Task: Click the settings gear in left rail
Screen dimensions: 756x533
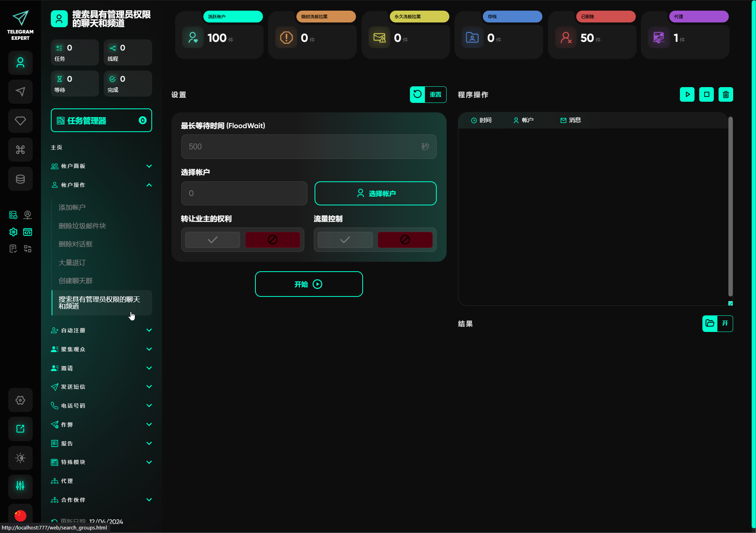Action: coord(20,400)
